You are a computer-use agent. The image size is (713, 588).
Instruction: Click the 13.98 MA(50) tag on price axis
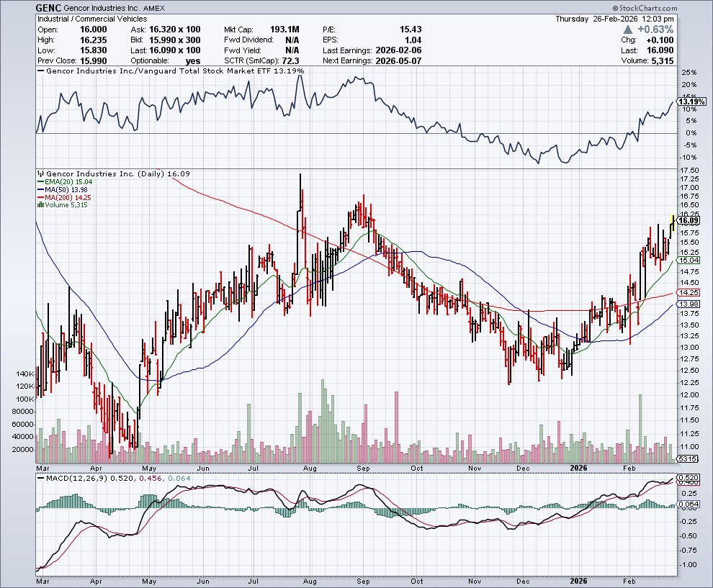[x=689, y=304]
